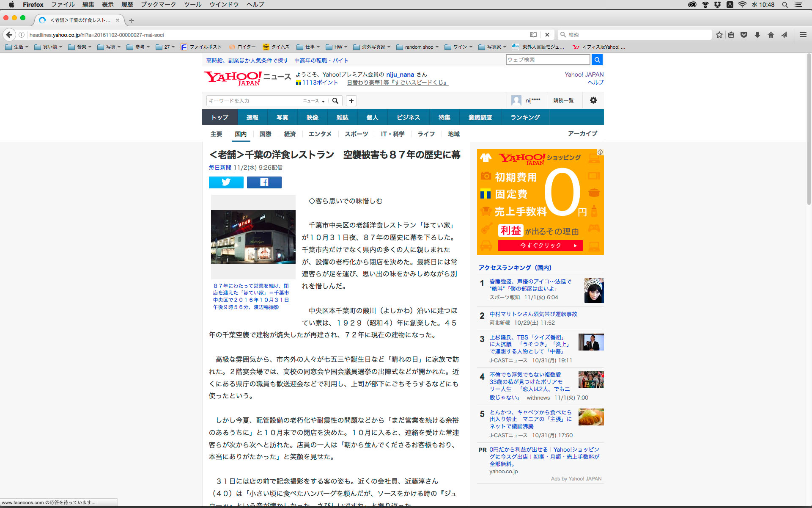Open Yahoo news settings gear icon

click(x=593, y=100)
